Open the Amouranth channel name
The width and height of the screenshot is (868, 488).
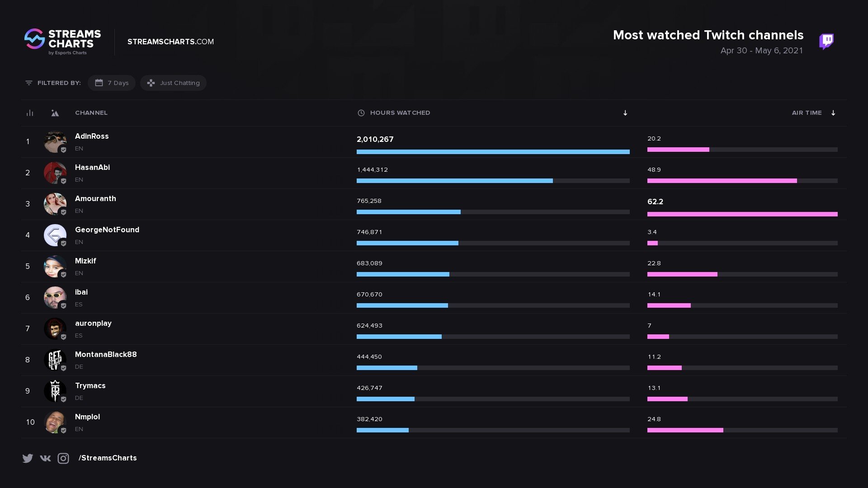tap(95, 198)
